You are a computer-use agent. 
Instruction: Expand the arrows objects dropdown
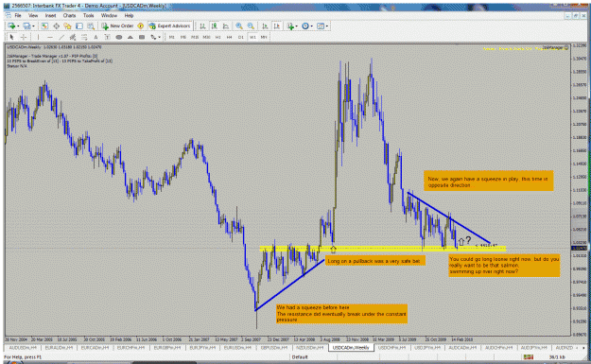160,37
